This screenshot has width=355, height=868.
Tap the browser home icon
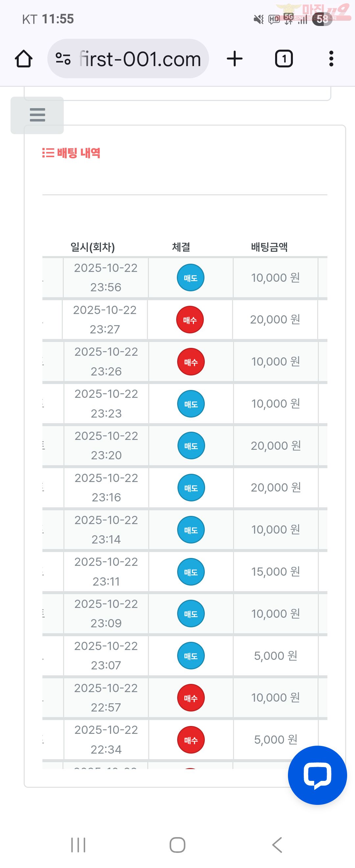[24, 59]
